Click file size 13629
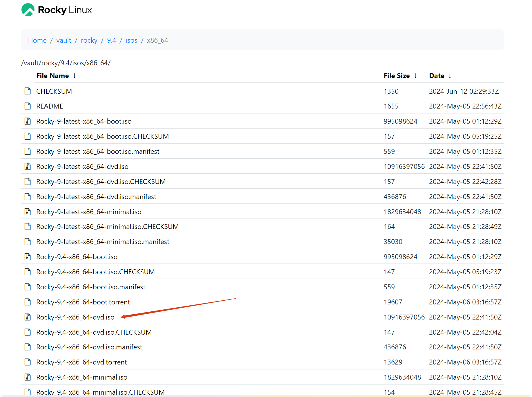The image size is (532, 397). (x=393, y=362)
